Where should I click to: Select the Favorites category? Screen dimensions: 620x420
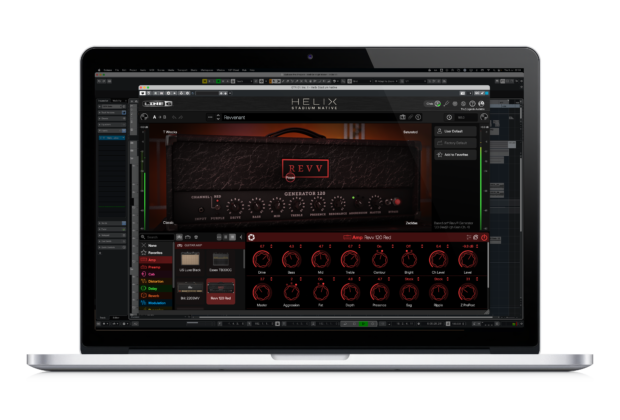click(x=157, y=253)
